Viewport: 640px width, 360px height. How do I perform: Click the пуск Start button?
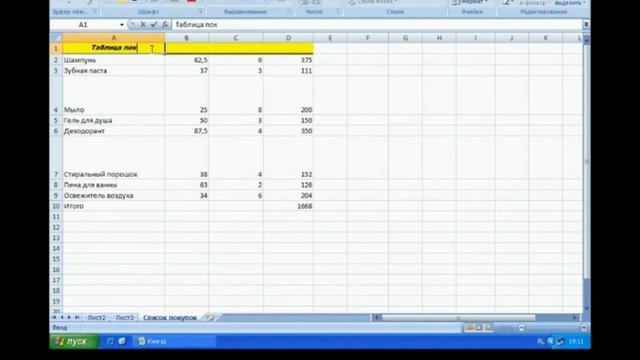point(74,341)
